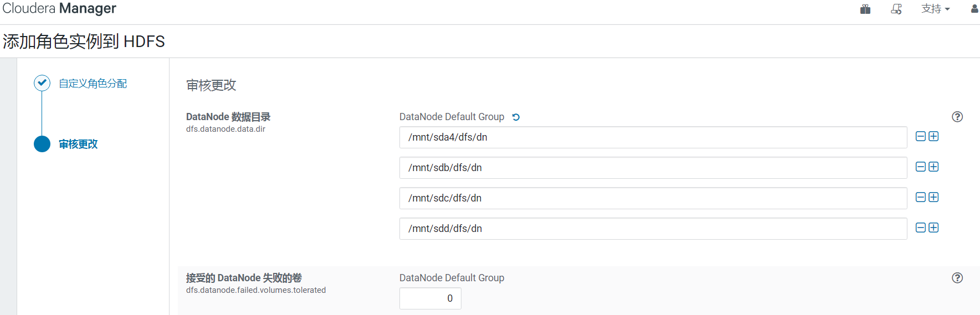Go back to 自定义角色分配 step

93,84
